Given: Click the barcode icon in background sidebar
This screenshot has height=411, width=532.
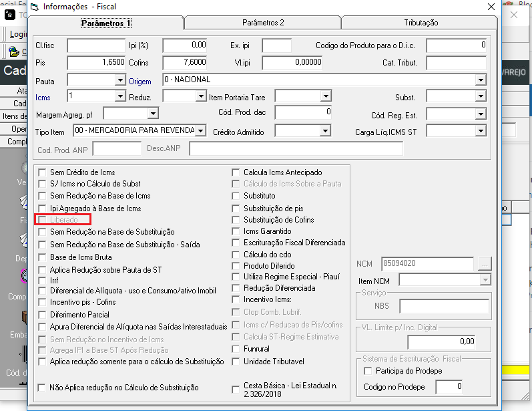Looking at the screenshot, I should click(x=23, y=355).
